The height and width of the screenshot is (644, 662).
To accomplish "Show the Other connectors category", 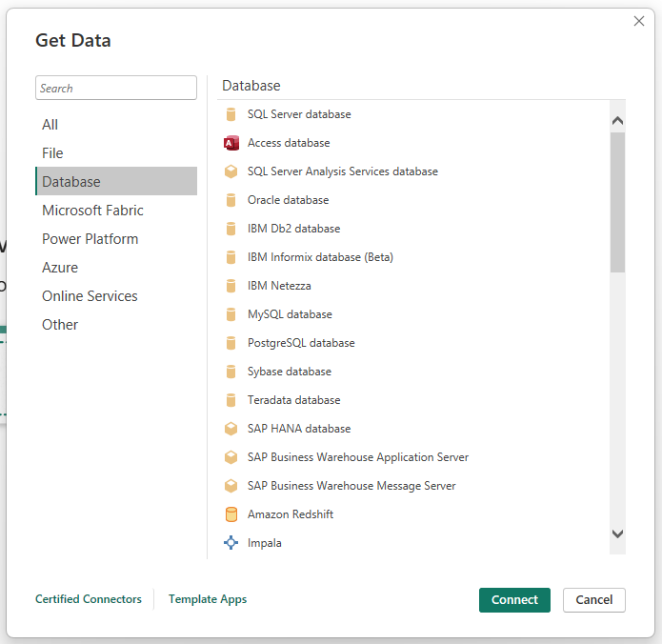I will tap(116, 325).
